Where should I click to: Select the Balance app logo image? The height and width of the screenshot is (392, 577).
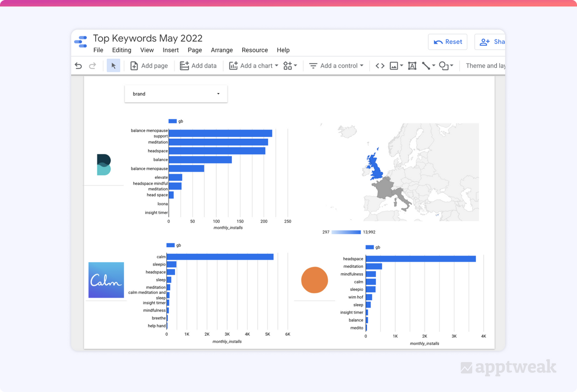click(x=104, y=164)
